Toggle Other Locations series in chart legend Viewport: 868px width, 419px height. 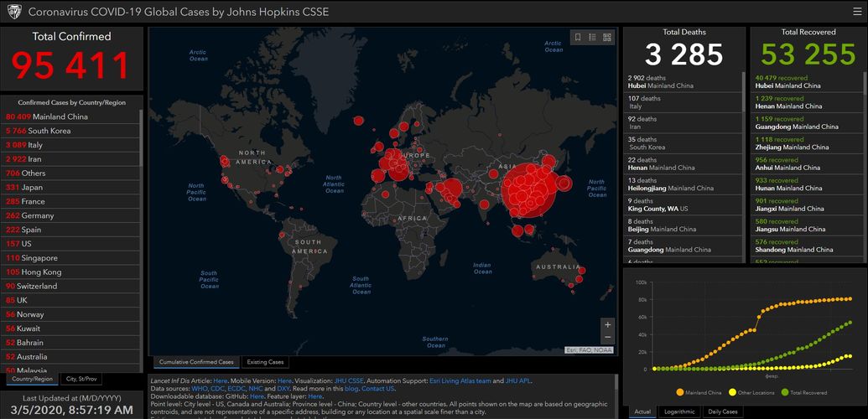751,392
